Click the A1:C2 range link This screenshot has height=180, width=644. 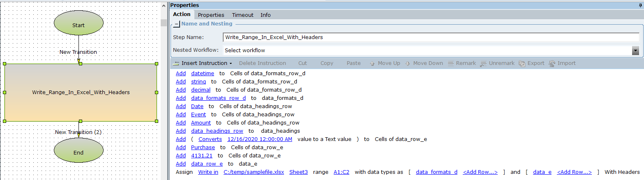341,172
